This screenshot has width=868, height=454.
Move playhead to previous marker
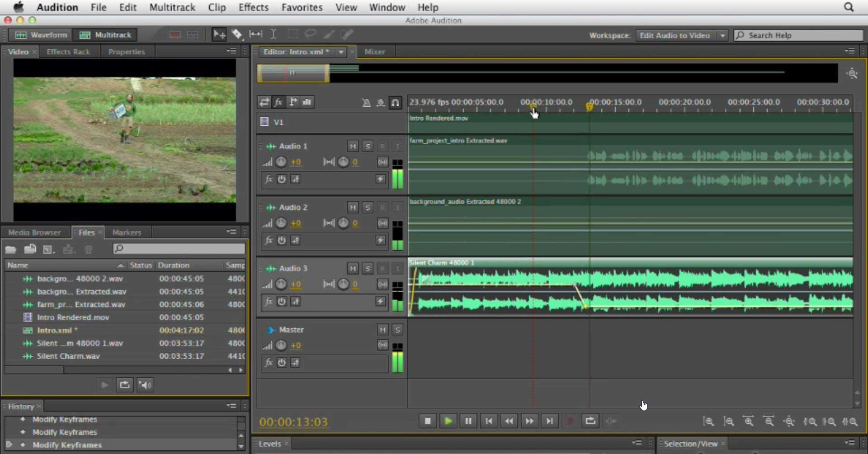[489, 421]
